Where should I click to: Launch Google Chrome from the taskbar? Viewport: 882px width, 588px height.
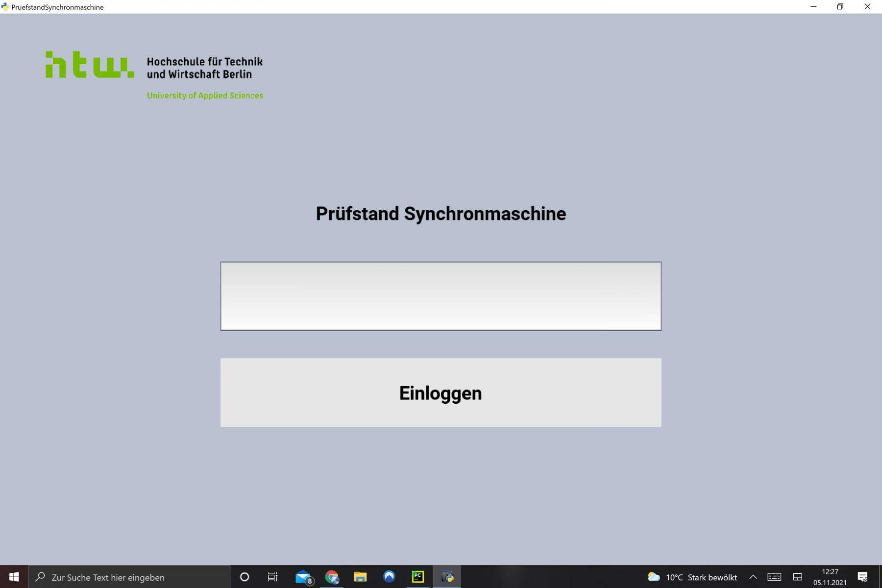[x=332, y=577]
